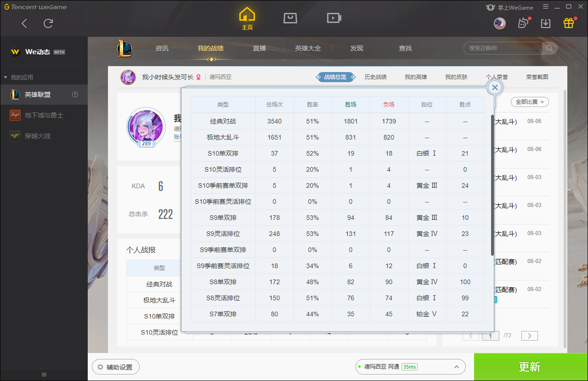The image size is (588, 381).
Task: Open the user avatar in the top bar
Action: click(x=500, y=23)
